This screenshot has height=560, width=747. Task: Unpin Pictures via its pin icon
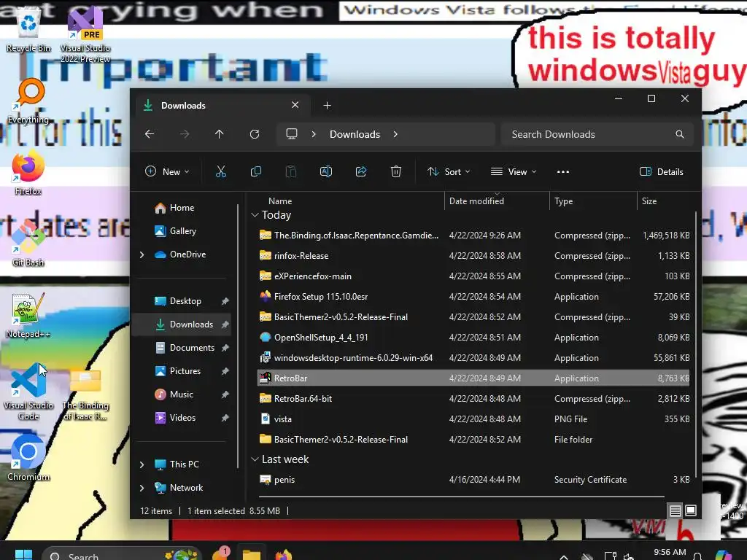(x=225, y=371)
